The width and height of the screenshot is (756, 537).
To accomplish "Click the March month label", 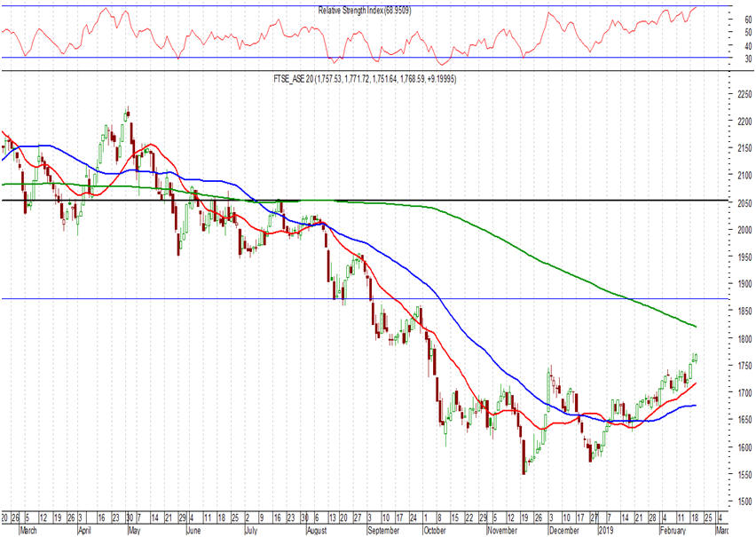I will [x=28, y=530].
